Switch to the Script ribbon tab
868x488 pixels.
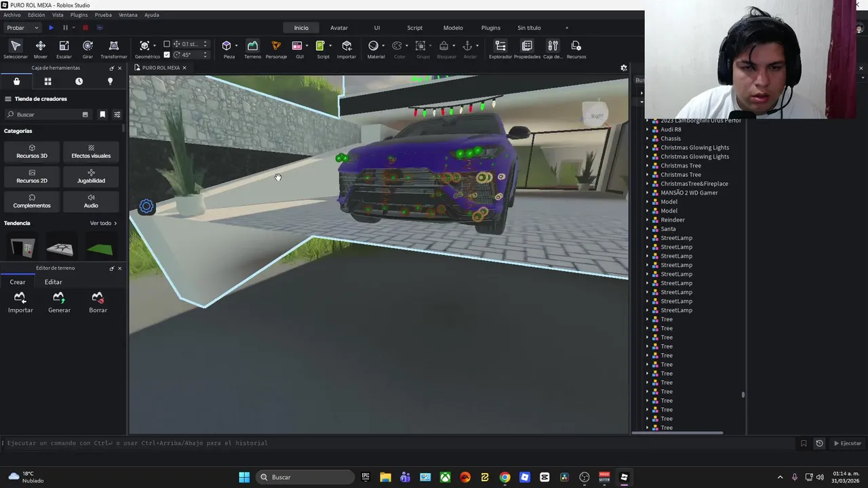click(x=414, y=28)
